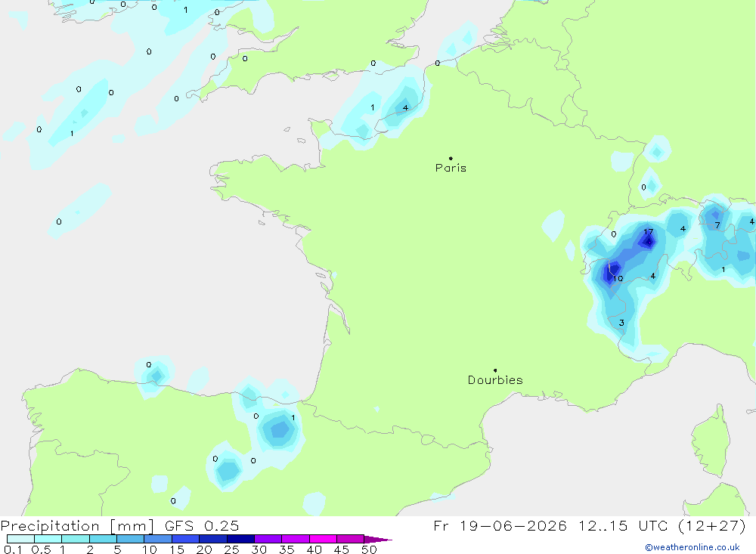Pick the 5–10 mm legend swatch

point(131,539)
